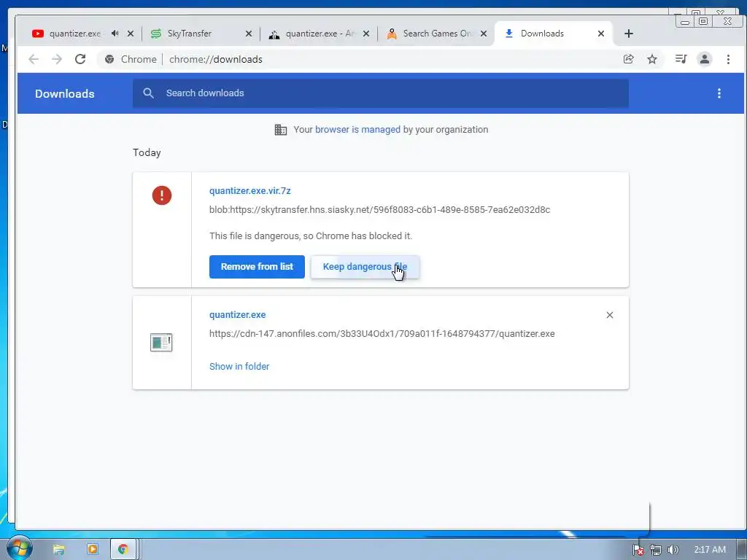Open the quantizer.exe download file link
747x560 pixels.
pos(237,315)
